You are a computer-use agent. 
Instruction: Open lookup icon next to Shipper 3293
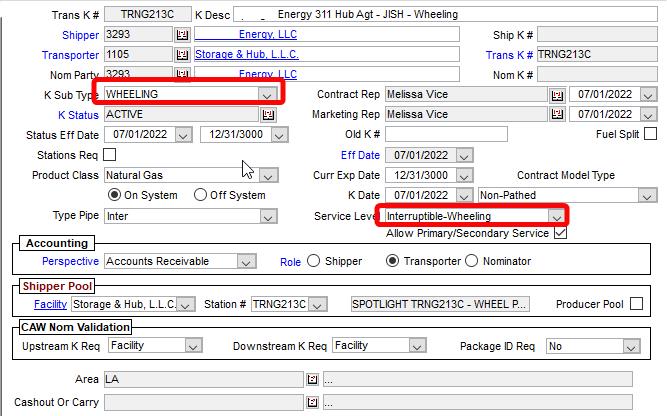[182, 35]
